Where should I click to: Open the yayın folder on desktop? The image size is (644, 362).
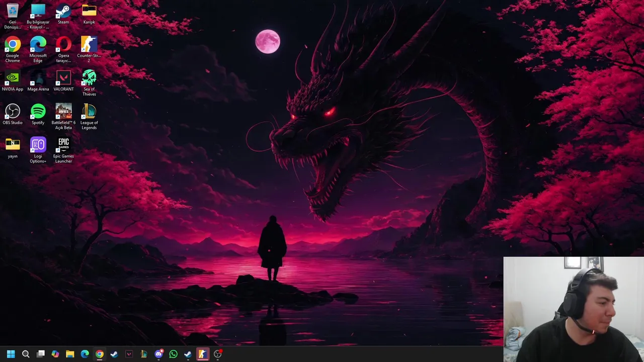click(13, 148)
